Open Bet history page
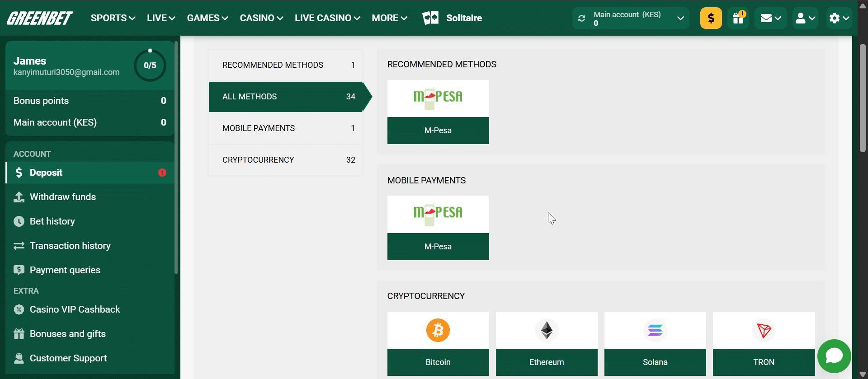Screen dimensions: 868x379 [x=90, y=221]
